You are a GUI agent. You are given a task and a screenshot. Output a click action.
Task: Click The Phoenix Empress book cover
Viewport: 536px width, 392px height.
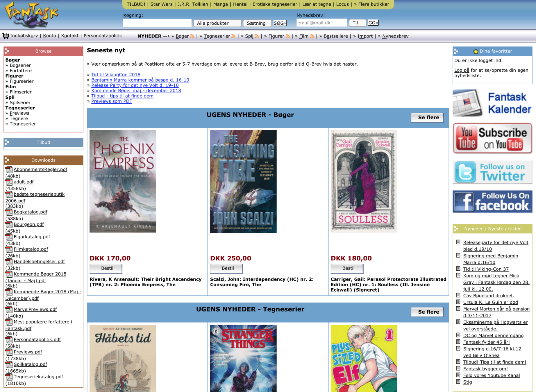coord(123,181)
